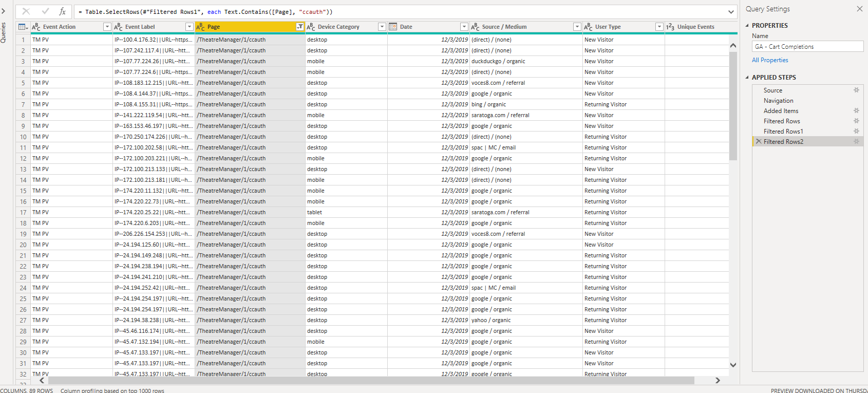Viewport: 868px width, 393px height.
Task: Expand the formula bar
Action: pos(731,12)
